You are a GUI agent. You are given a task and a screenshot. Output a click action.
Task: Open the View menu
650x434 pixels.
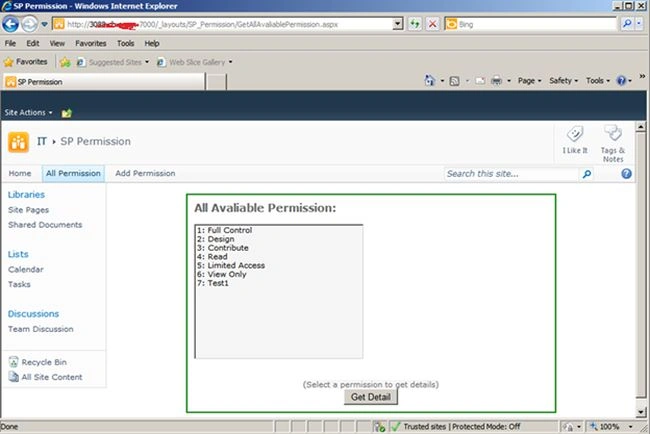click(x=57, y=43)
